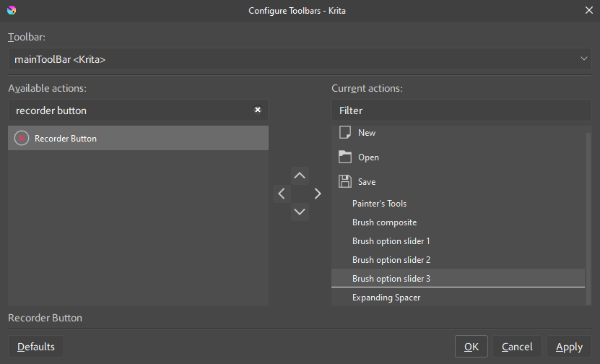The image size is (600, 364).
Task: Remove action using the left arrow
Action: [x=282, y=194]
